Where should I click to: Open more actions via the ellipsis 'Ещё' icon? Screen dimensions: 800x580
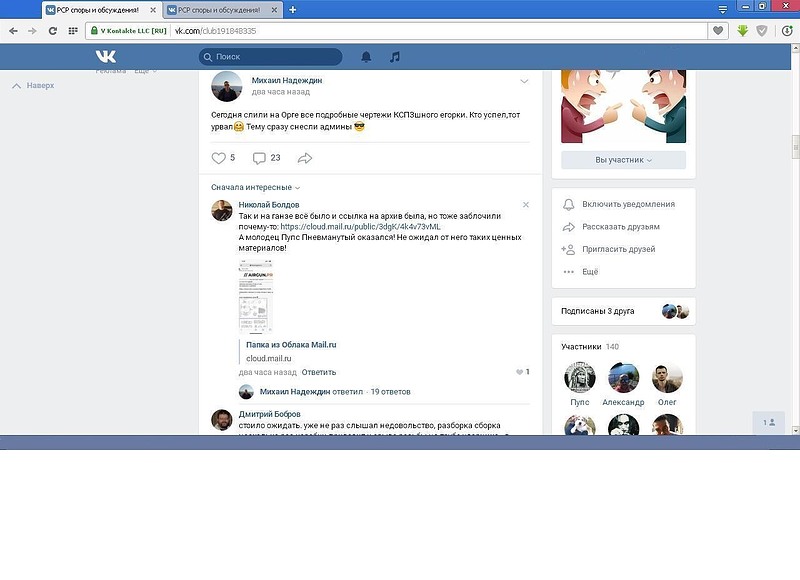pos(570,270)
